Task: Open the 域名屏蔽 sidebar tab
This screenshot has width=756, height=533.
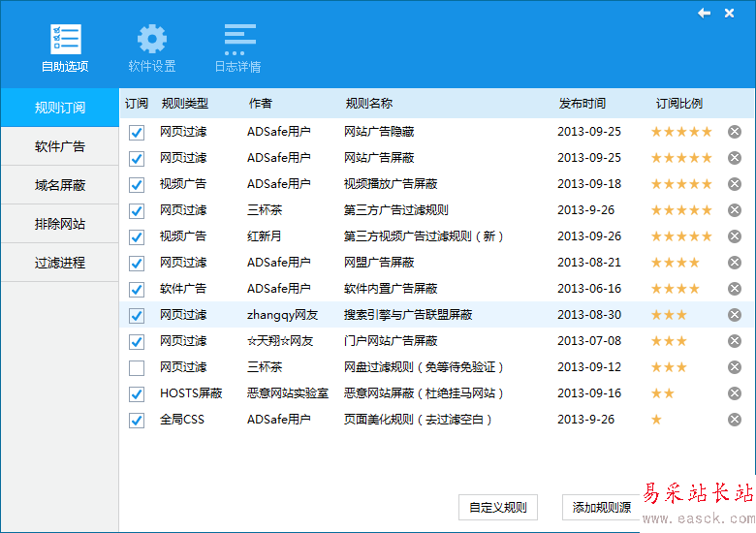Action: [60, 185]
